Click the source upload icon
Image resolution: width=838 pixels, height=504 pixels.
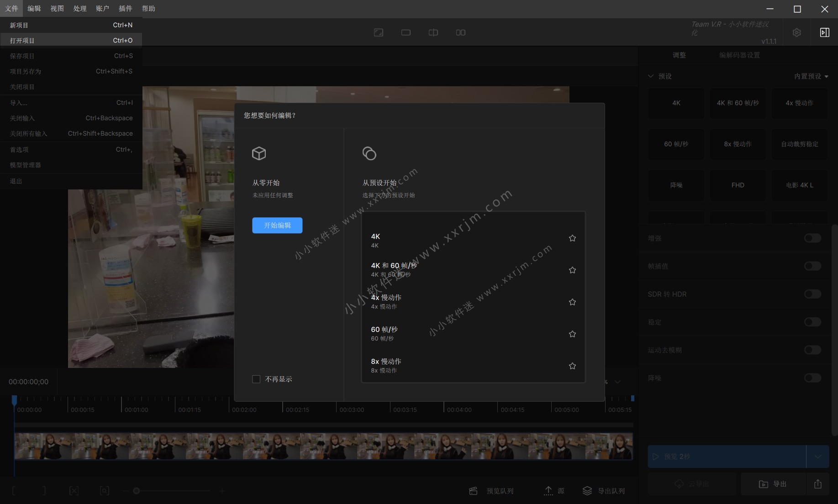coord(549,491)
